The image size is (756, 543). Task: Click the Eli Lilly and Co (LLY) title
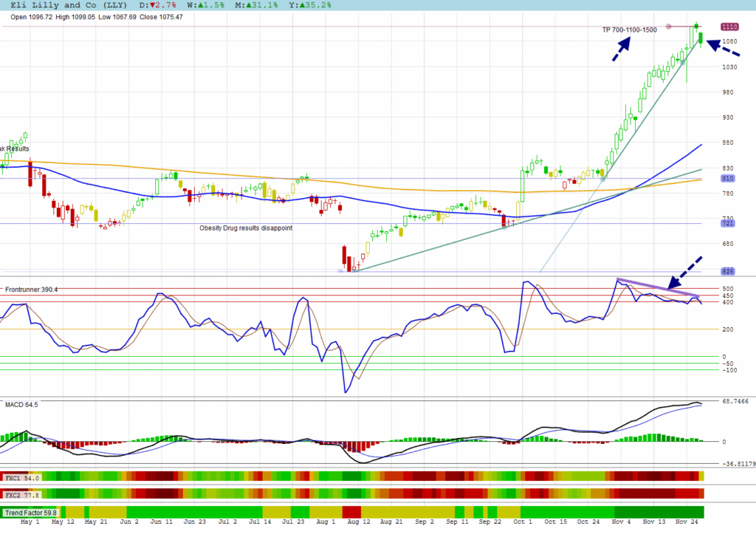(68, 5)
